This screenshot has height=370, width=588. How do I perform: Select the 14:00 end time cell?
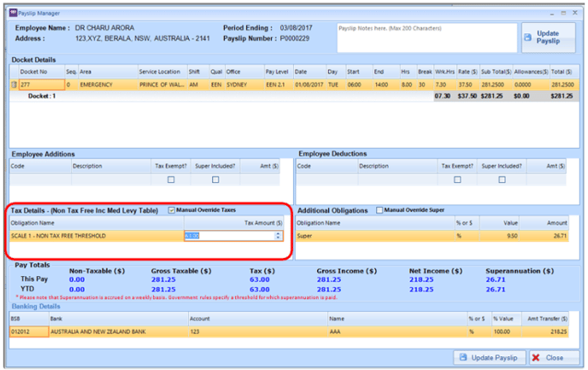pos(386,85)
